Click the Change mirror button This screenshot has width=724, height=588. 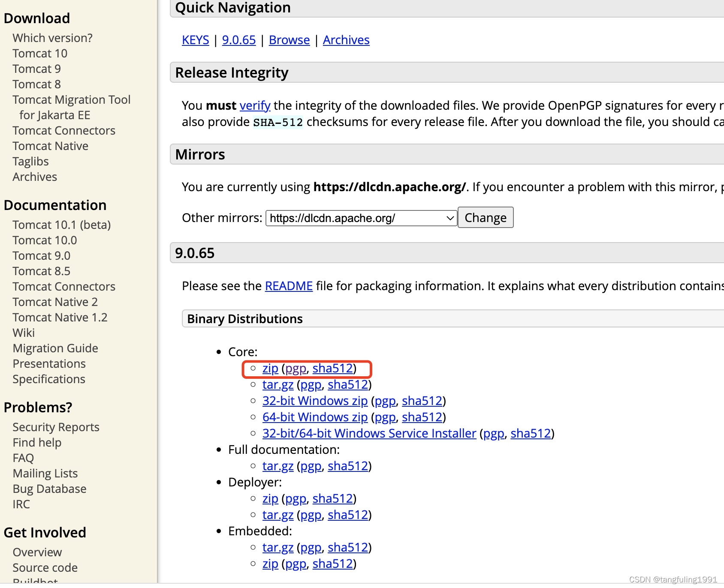coord(486,218)
